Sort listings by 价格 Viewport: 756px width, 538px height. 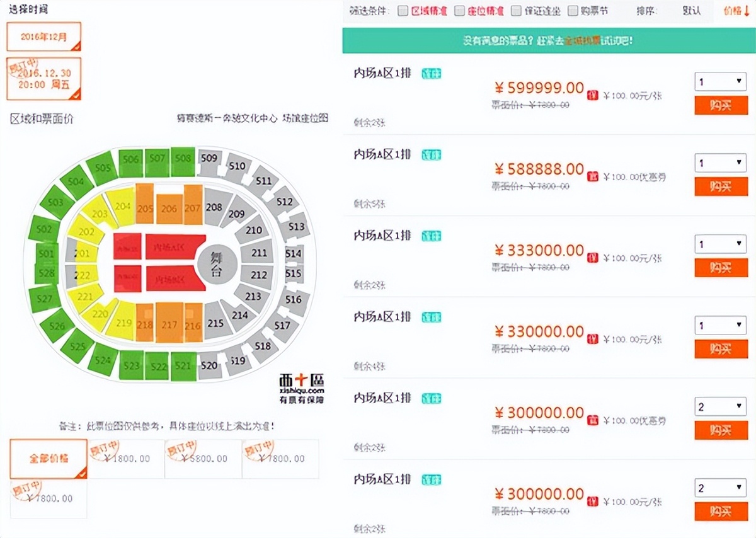[x=736, y=11]
